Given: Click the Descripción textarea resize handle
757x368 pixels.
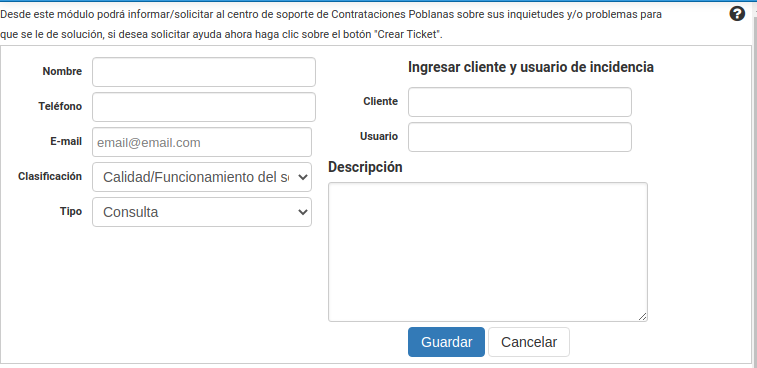Looking at the screenshot, I should pyautogui.click(x=643, y=317).
